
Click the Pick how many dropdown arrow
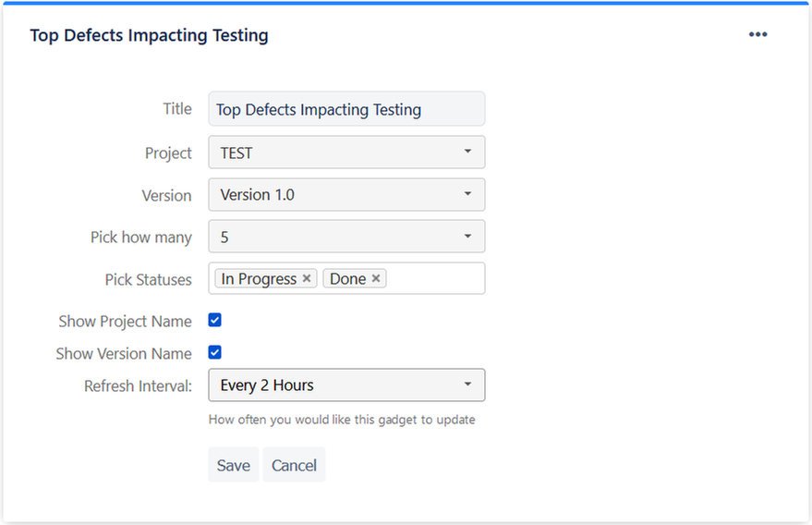467,237
